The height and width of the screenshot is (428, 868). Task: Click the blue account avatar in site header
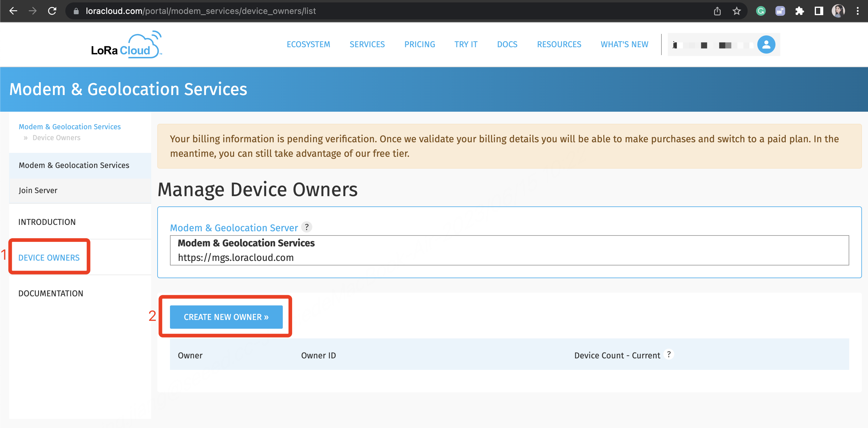tap(767, 44)
